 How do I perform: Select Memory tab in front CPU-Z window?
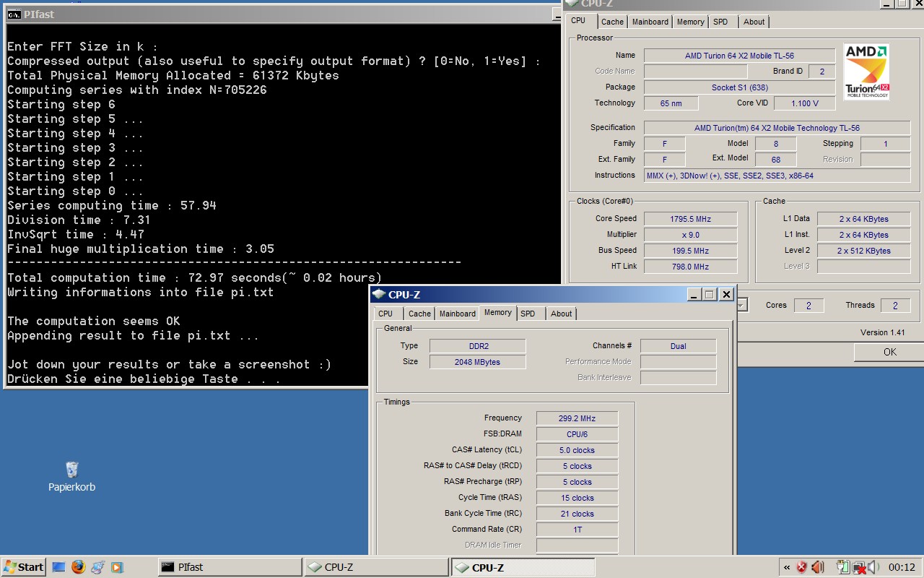pyautogui.click(x=498, y=312)
